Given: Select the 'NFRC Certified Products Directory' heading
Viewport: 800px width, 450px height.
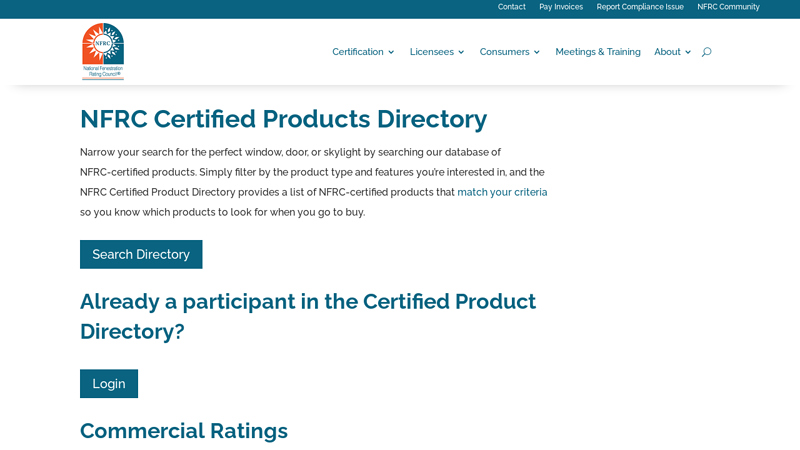Looking at the screenshot, I should click(283, 119).
